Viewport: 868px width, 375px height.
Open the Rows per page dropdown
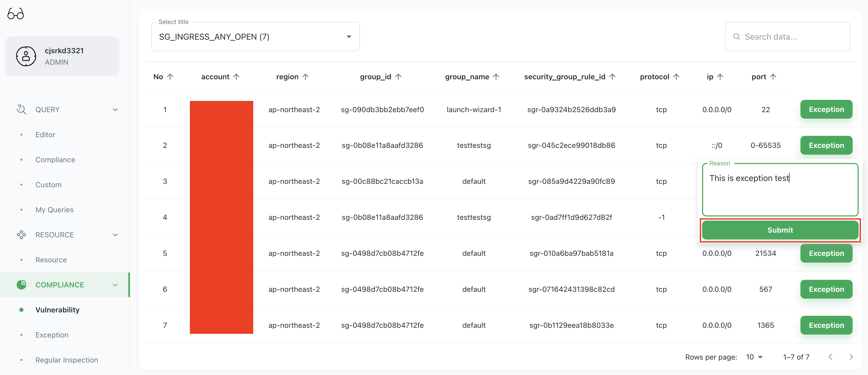point(754,357)
